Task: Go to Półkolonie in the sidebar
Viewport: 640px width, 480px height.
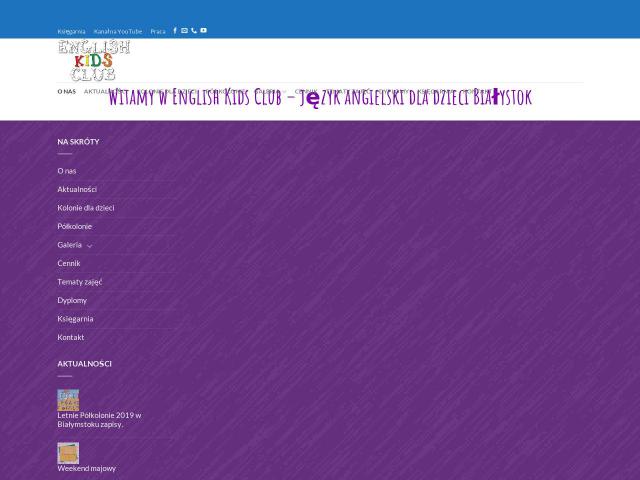Action: pos(75,226)
